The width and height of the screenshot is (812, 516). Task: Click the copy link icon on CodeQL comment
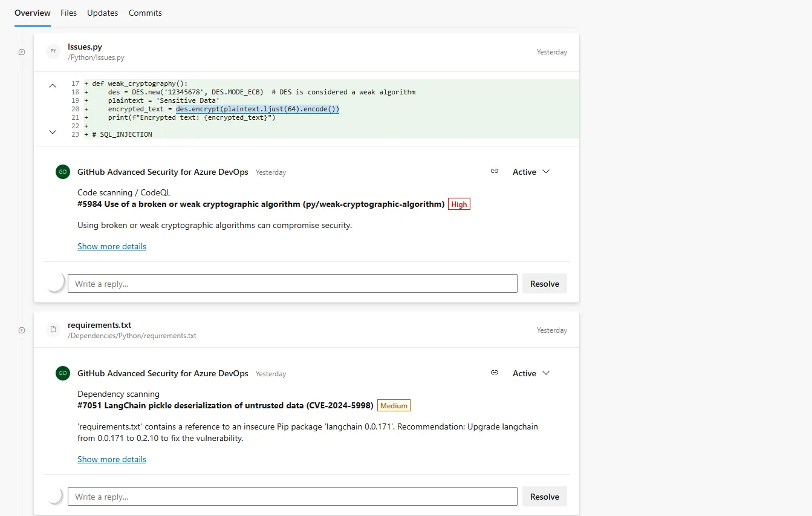click(495, 171)
